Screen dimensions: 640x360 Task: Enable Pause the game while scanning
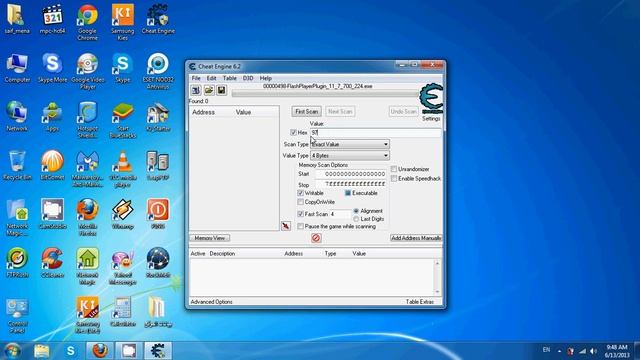(300, 226)
